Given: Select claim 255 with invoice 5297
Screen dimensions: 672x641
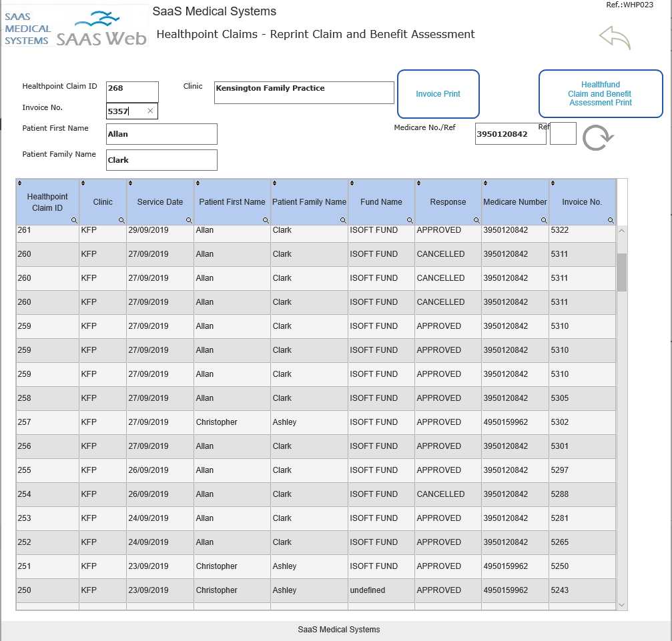Looking at the screenshot, I should click(x=316, y=470).
